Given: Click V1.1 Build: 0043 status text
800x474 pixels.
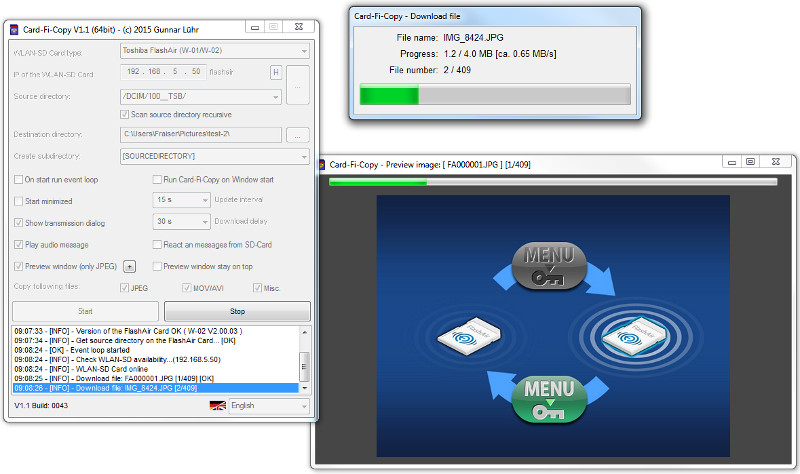Looking at the screenshot, I should click(x=41, y=406).
